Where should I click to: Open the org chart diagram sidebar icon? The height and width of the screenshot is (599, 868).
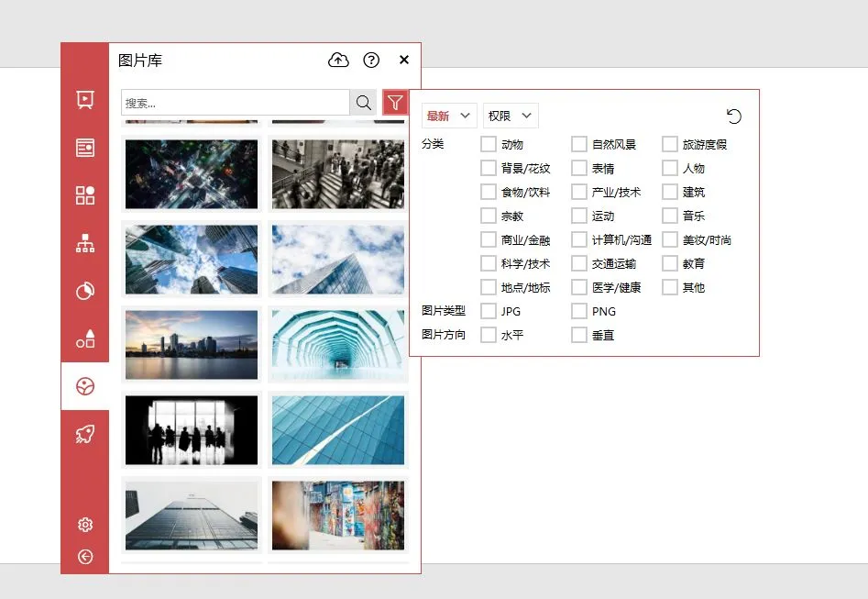tap(84, 243)
